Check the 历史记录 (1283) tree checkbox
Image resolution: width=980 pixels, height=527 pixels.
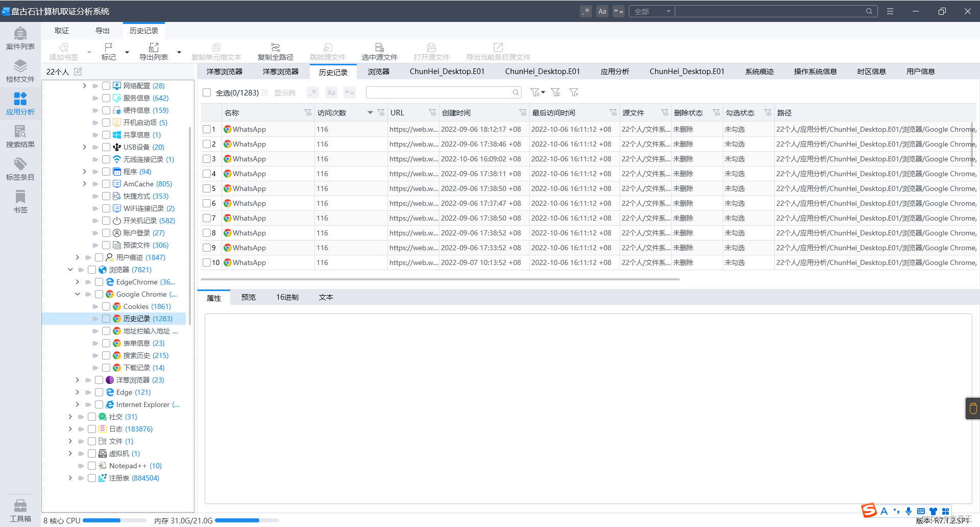click(106, 319)
